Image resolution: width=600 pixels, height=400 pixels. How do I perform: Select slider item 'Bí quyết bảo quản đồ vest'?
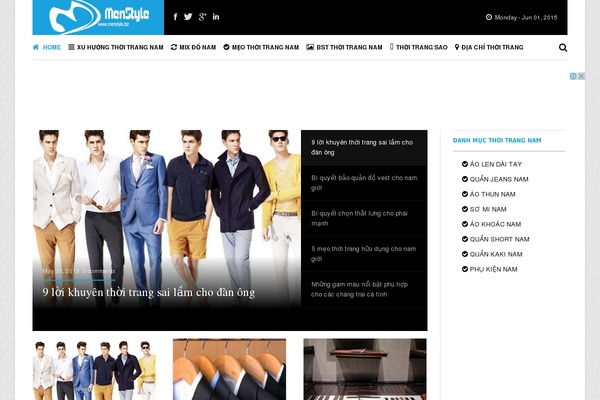tap(364, 183)
